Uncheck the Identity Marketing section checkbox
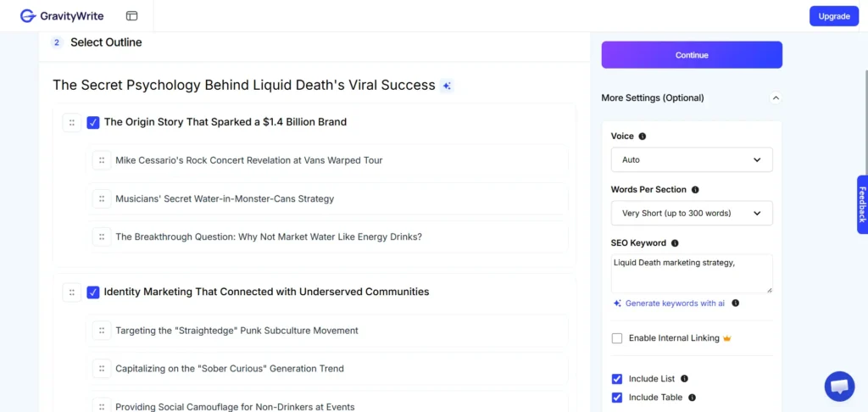The width and height of the screenshot is (868, 412). pyautogui.click(x=93, y=292)
